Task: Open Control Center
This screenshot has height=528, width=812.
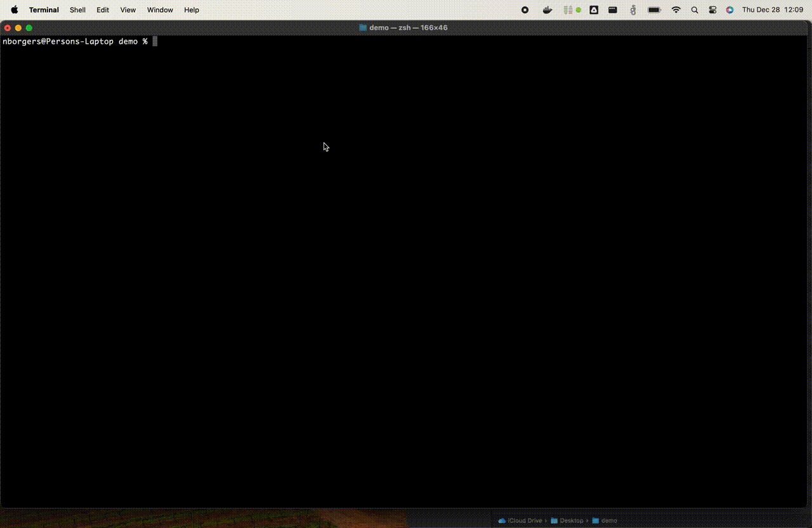Action: tap(712, 10)
